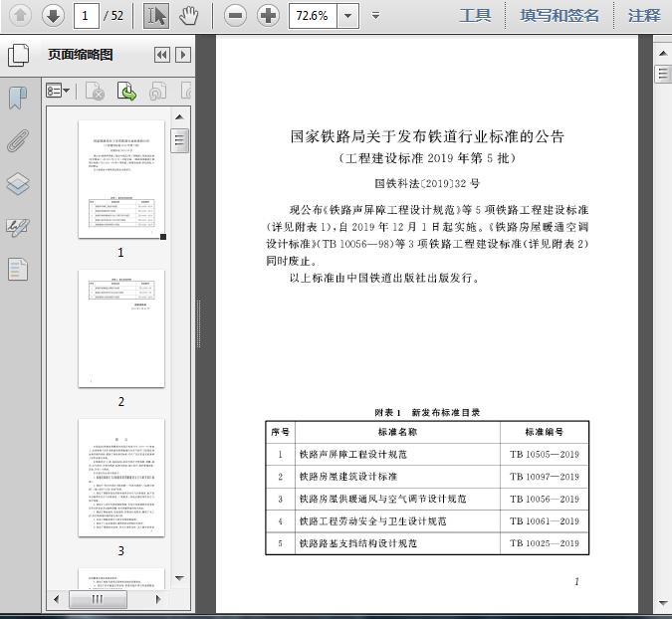Click standard number TB 10505—2019
Viewport: 672px width, 619px height.
pos(545,454)
